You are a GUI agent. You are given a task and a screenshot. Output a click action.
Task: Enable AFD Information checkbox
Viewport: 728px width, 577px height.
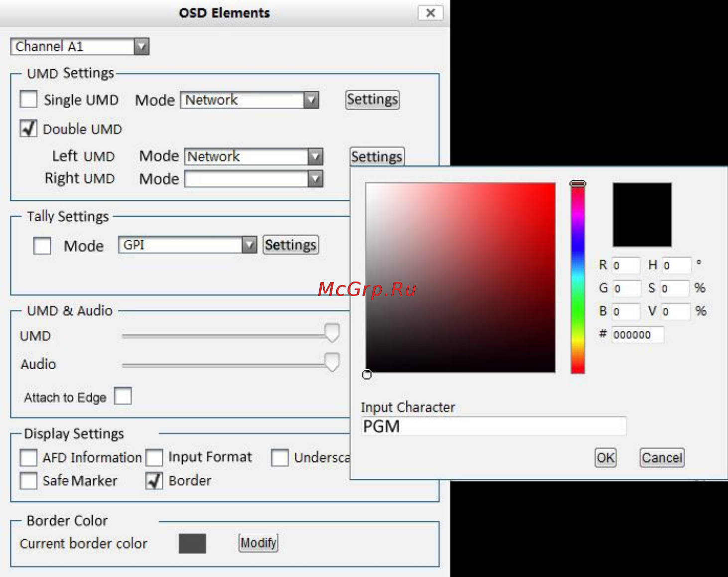(28, 457)
